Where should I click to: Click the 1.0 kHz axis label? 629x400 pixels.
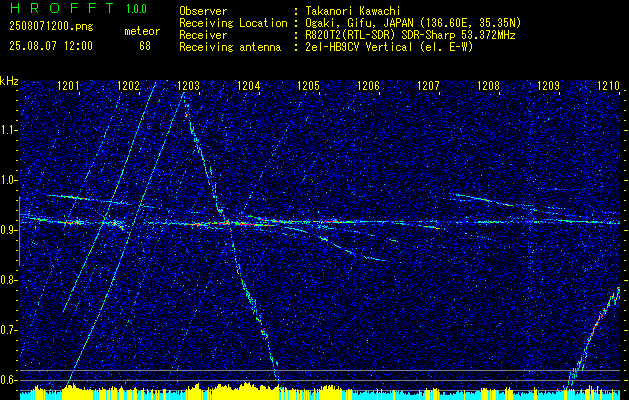tap(8, 180)
